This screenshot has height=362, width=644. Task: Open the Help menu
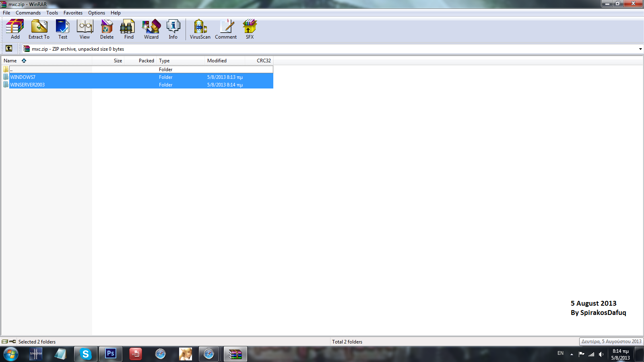pyautogui.click(x=116, y=13)
